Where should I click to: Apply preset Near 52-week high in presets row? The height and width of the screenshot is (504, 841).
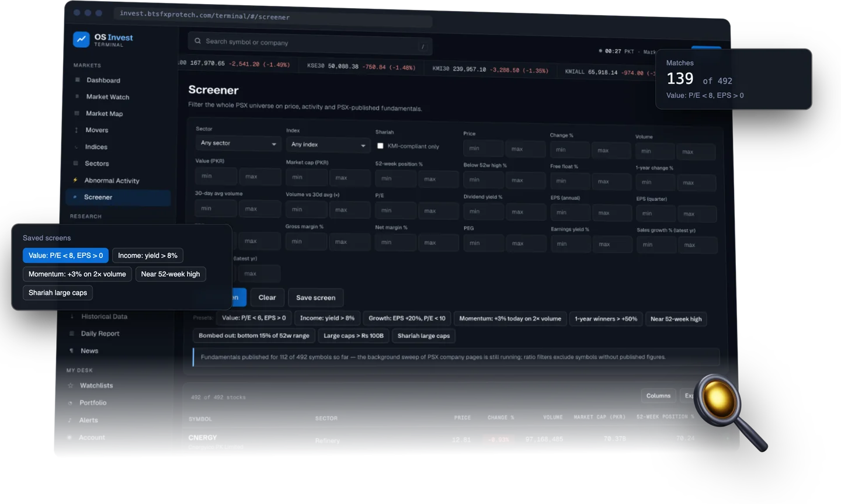click(676, 319)
